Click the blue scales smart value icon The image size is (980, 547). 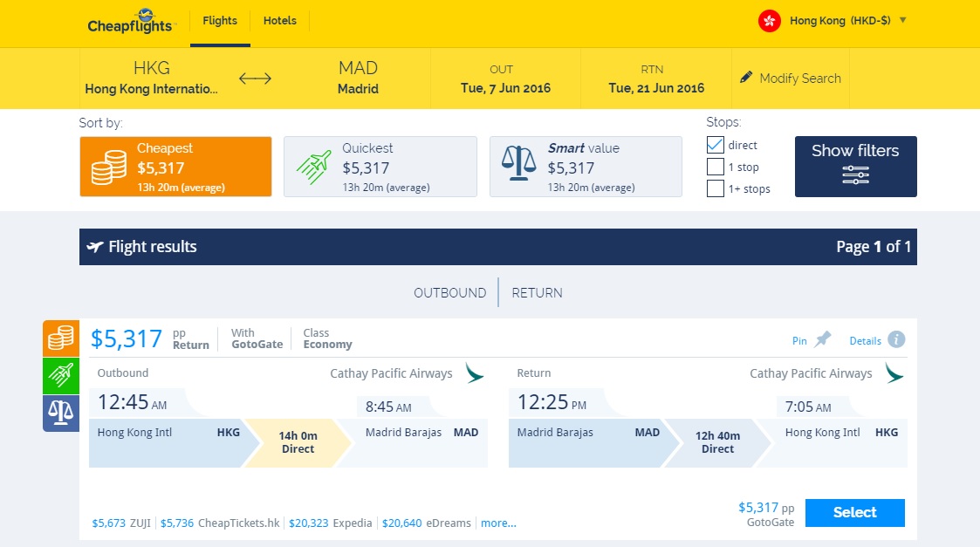pos(60,413)
